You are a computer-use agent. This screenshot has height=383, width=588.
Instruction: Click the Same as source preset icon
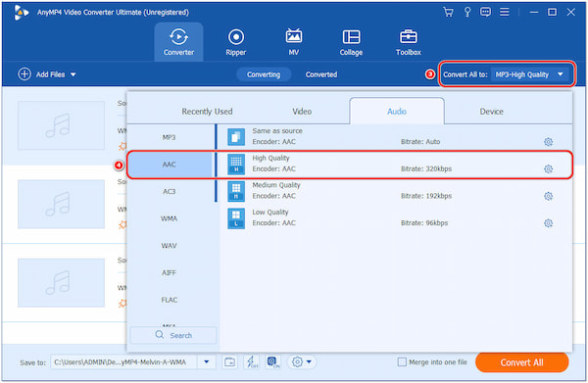click(236, 137)
